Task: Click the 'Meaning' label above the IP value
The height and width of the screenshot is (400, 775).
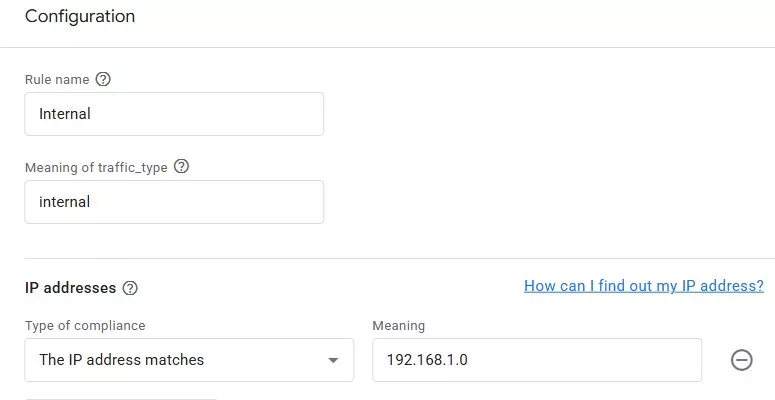Action: (x=398, y=326)
